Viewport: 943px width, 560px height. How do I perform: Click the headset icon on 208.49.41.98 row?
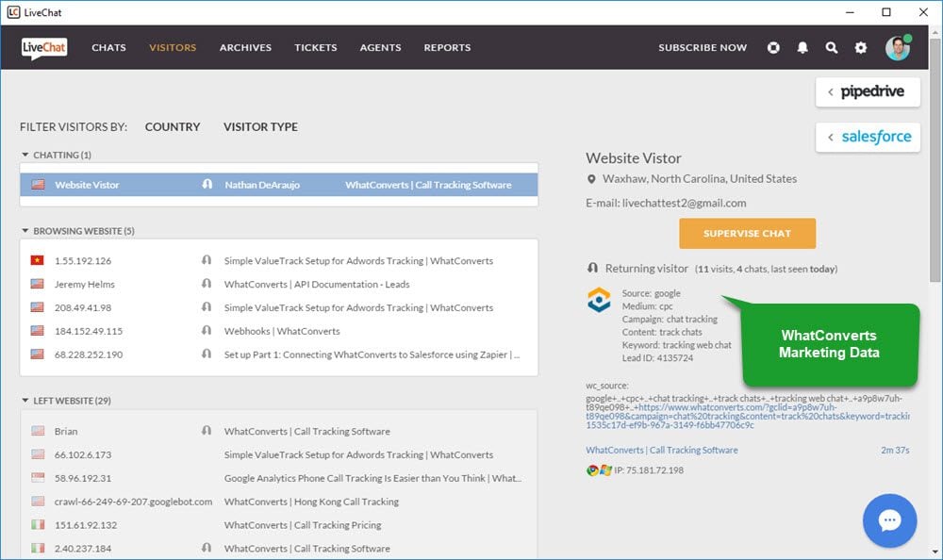tap(207, 306)
